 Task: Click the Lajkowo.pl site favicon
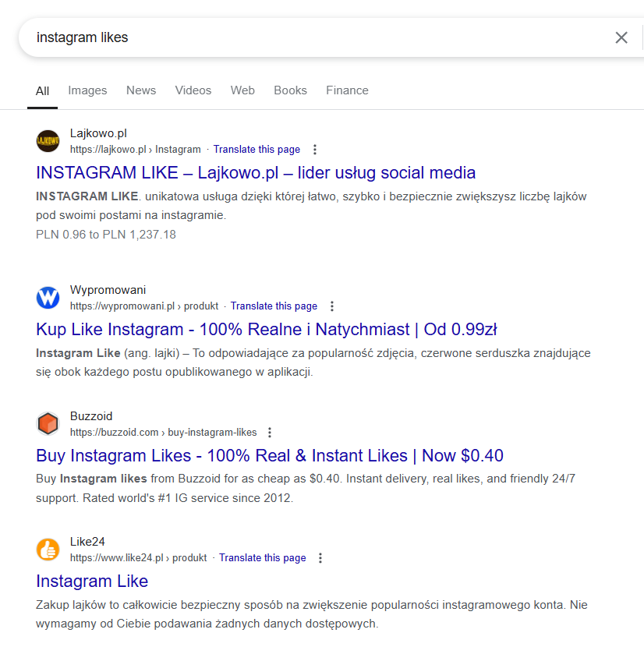point(48,141)
